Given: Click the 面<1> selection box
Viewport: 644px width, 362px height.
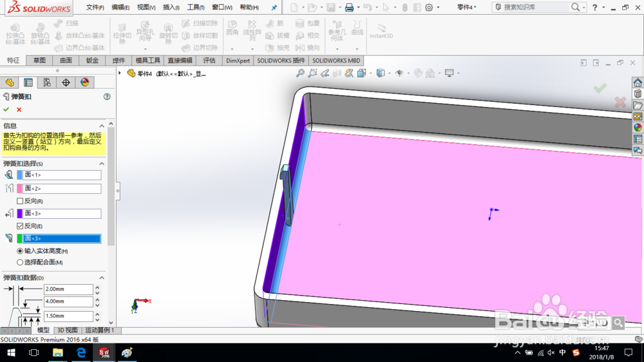Looking at the screenshot, I should click(x=62, y=175).
